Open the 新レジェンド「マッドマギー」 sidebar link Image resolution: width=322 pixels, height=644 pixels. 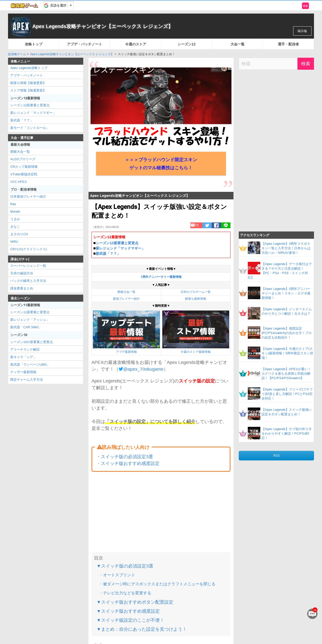pyautogui.click(x=33, y=113)
